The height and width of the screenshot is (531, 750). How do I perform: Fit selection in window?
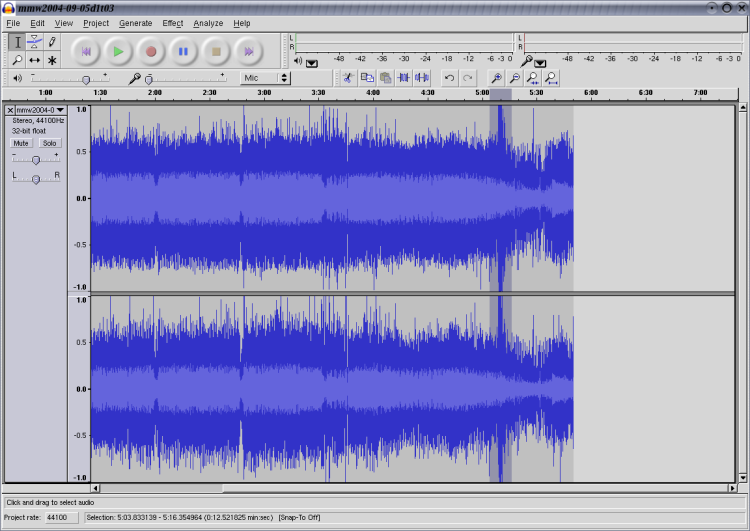[x=532, y=77]
